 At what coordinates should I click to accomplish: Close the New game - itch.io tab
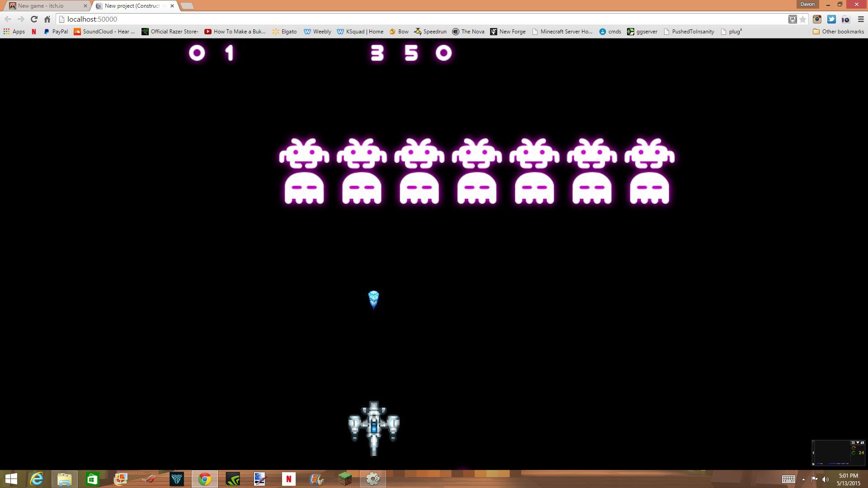point(85,6)
